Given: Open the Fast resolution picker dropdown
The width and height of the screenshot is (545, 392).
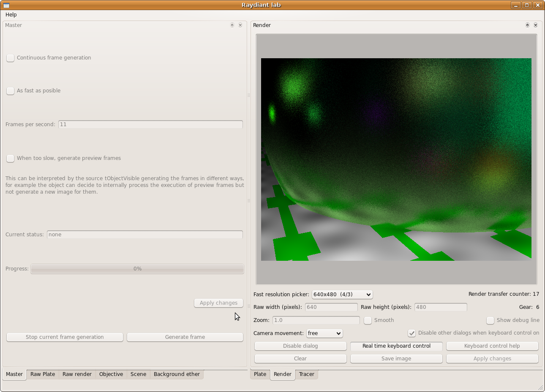Looking at the screenshot, I should coord(342,295).
